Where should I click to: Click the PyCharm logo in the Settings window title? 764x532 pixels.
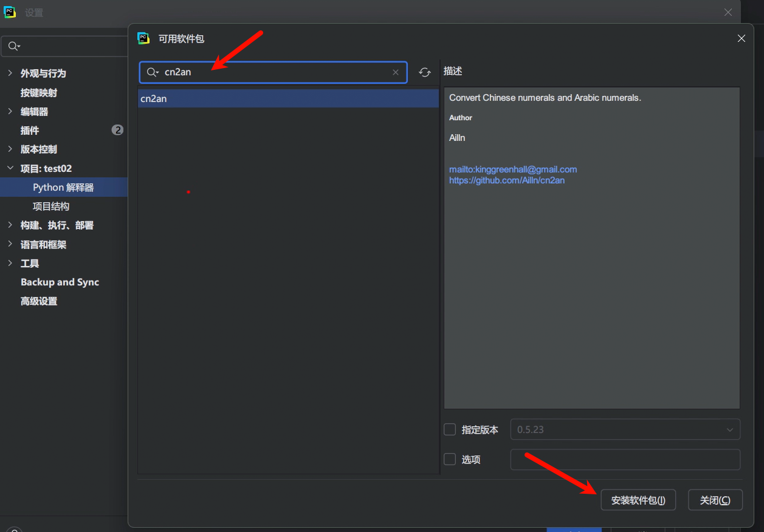(10, 12)
